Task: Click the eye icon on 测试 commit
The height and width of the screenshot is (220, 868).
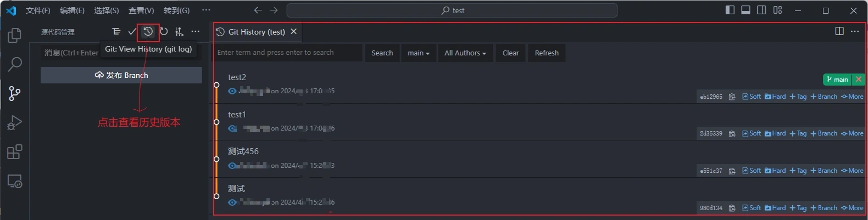Action: (x=232, y=202)
